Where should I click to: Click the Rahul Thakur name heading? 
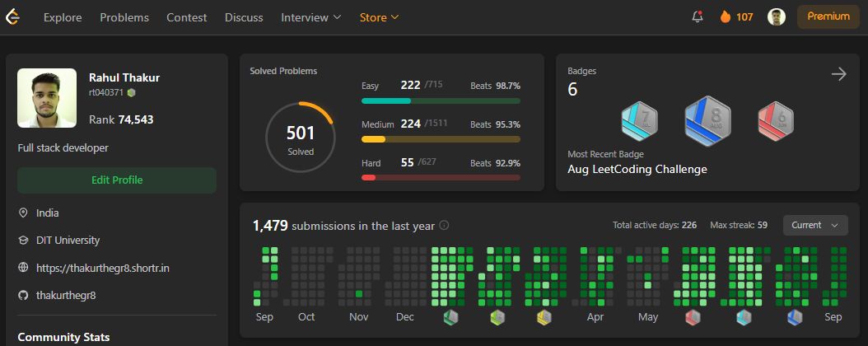(124, 77)
